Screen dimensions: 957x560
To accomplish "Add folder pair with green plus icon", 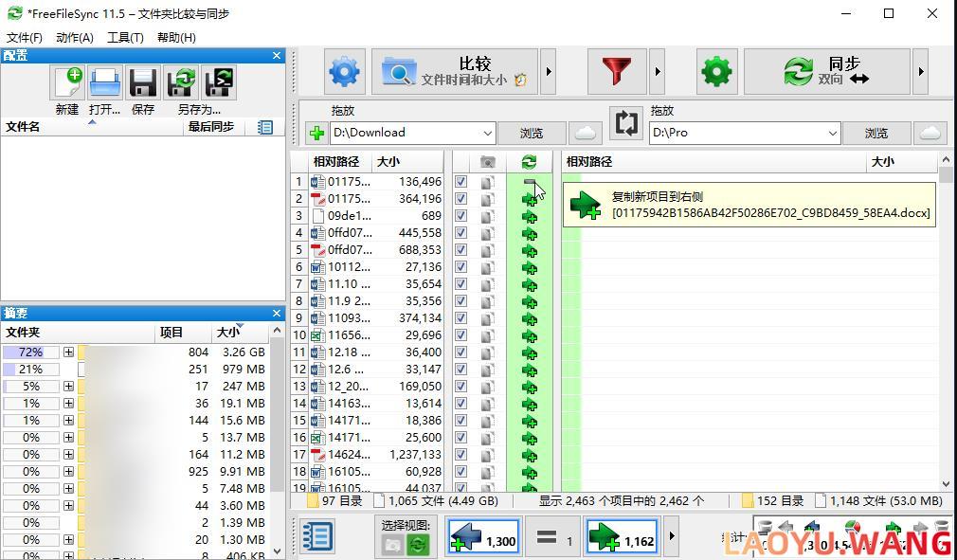I will click(316, 133).
